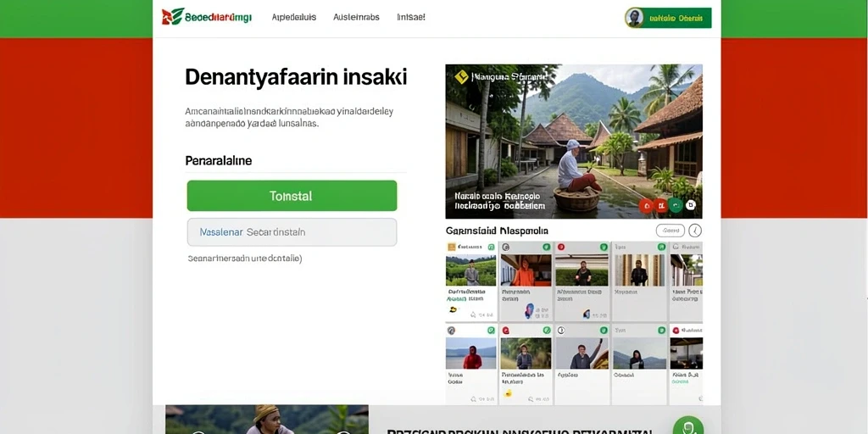Open the photo of the person before the hedge

click(581, 270)
